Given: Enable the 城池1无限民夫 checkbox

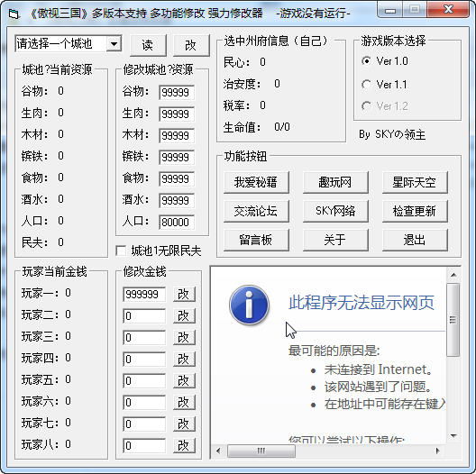Looking at the screenshot, I should 121,251.
